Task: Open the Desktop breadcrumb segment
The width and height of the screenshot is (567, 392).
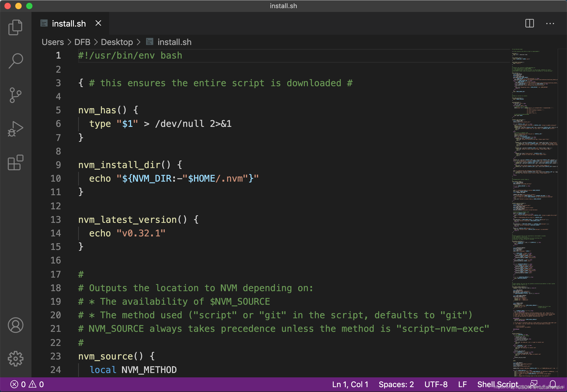Action: (x=117, y=42)
